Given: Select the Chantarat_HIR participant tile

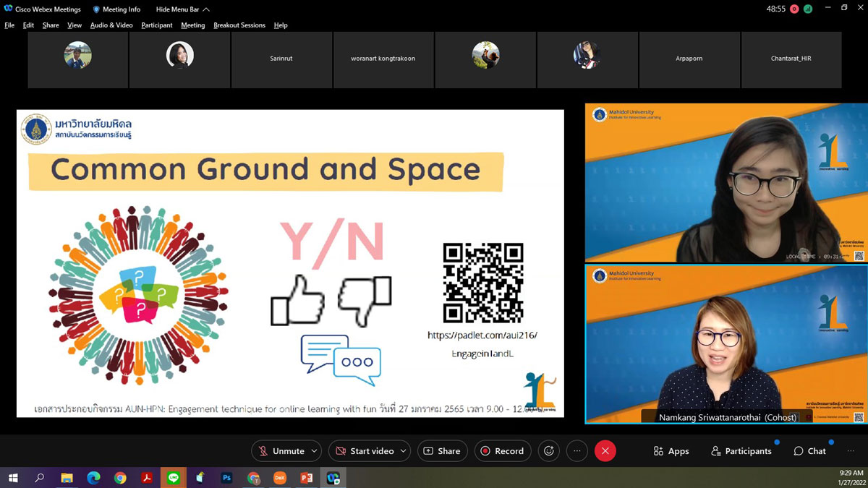Looking at the screenshot, I should pyautogui.click(x=791, y=59).
